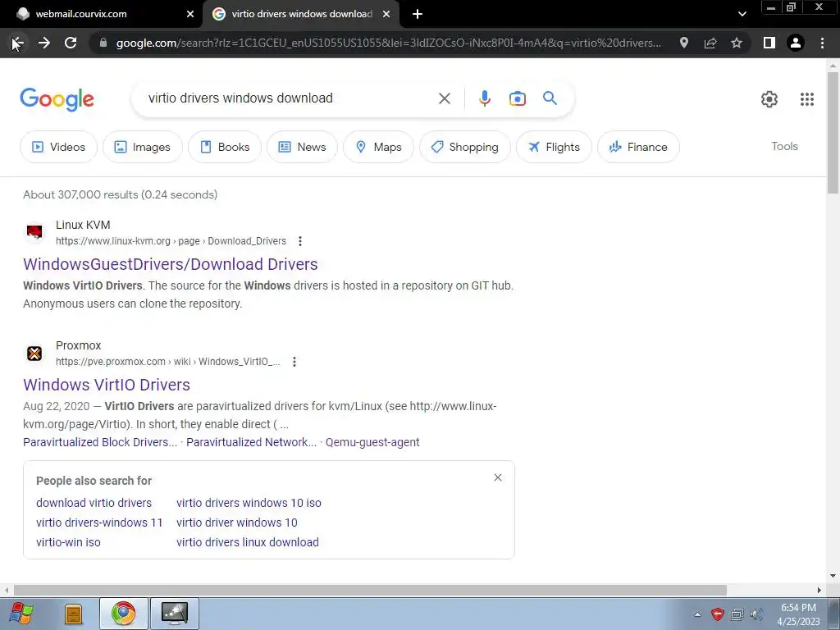Go back using the browser back arrow

18,43
